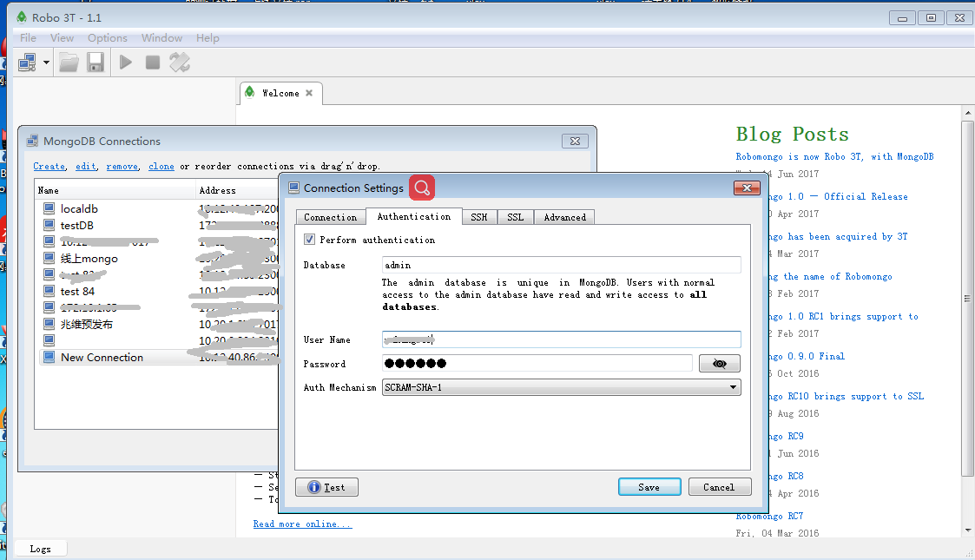Viewport: 975px width, 560px height.
Task: Switch to the Connection tab
Action: [x=330, y=218]
